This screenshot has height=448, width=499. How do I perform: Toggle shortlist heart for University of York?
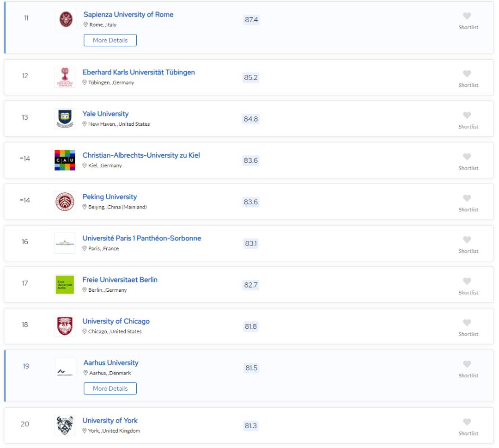[468, 422]
